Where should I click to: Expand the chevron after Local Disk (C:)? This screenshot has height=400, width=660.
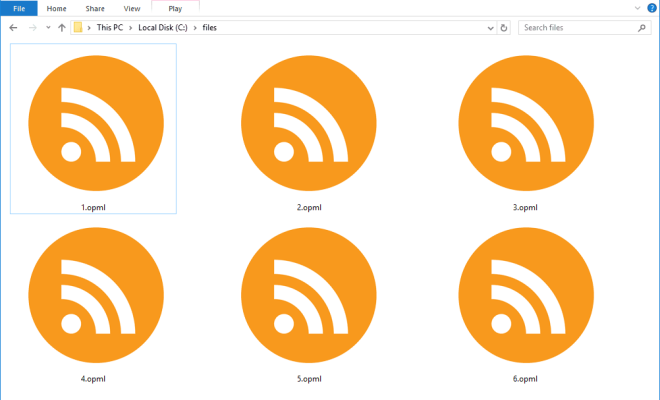pyautogui.click(x=195, y=28)
